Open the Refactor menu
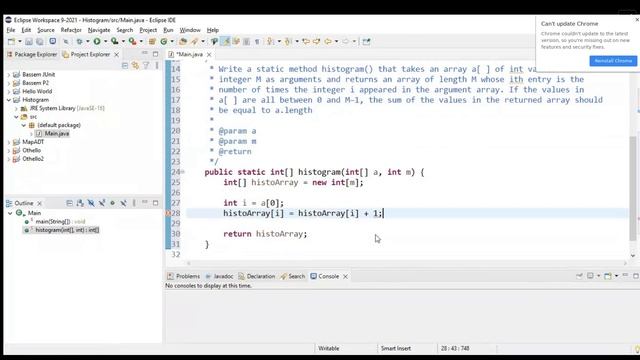 (x=71, y=30)
